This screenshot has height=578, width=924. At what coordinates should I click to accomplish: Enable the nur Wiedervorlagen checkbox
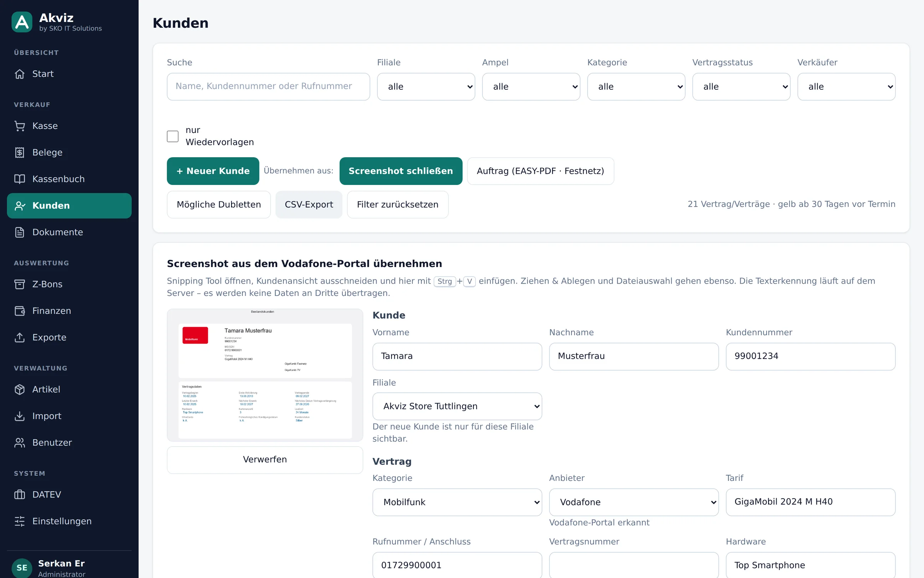172,136
